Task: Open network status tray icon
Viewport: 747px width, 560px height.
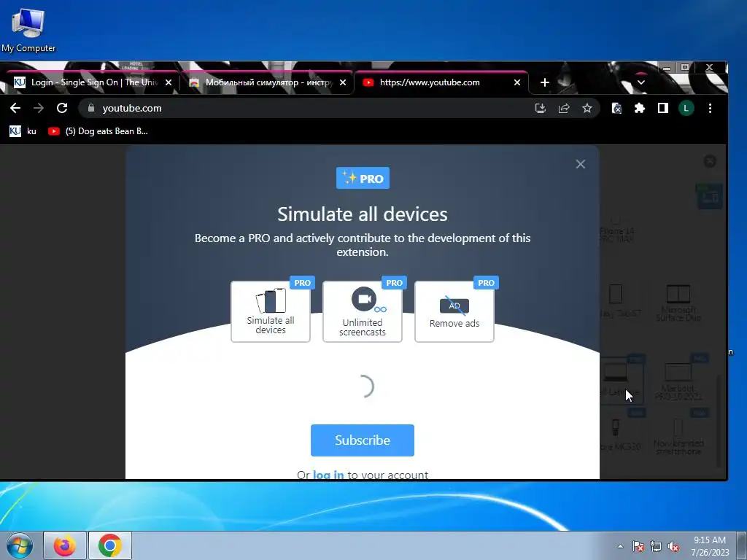Action: [x=656, y=546]
